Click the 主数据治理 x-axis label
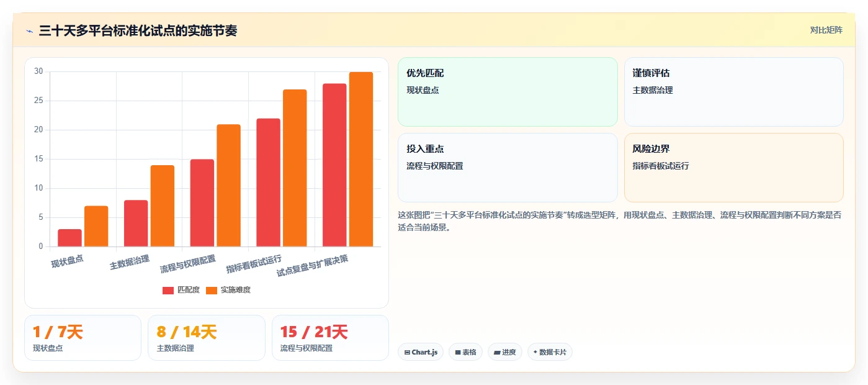 click(x=130, y=262)
